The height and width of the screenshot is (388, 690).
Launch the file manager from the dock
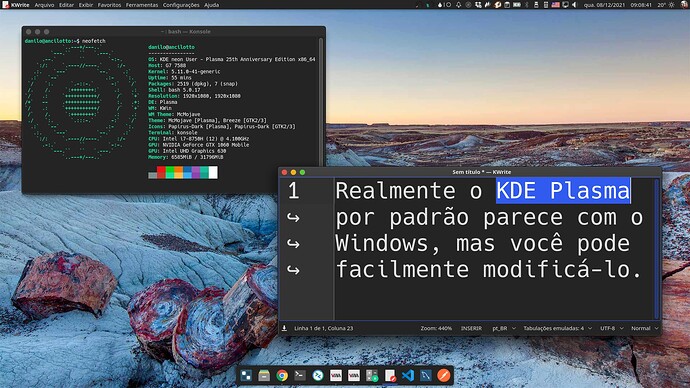coord(264,375)
